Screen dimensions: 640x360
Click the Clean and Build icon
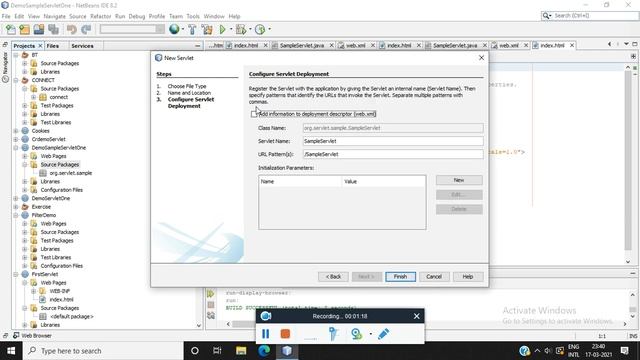click(x=207, y=29)
